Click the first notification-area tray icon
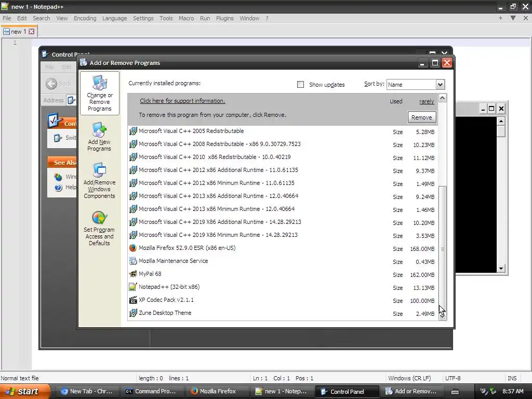This screenshot has height=399, width=532. (x=484, y=391)
